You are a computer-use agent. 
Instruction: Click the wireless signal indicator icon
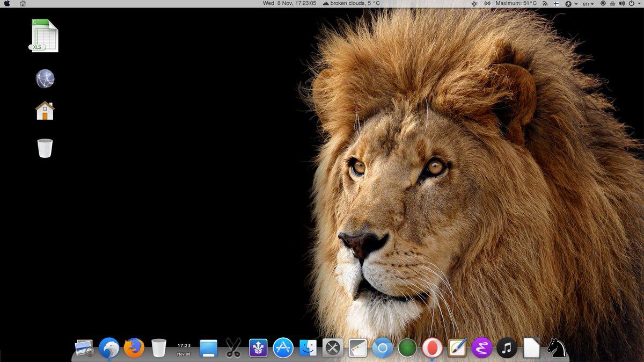coord(487,4)
